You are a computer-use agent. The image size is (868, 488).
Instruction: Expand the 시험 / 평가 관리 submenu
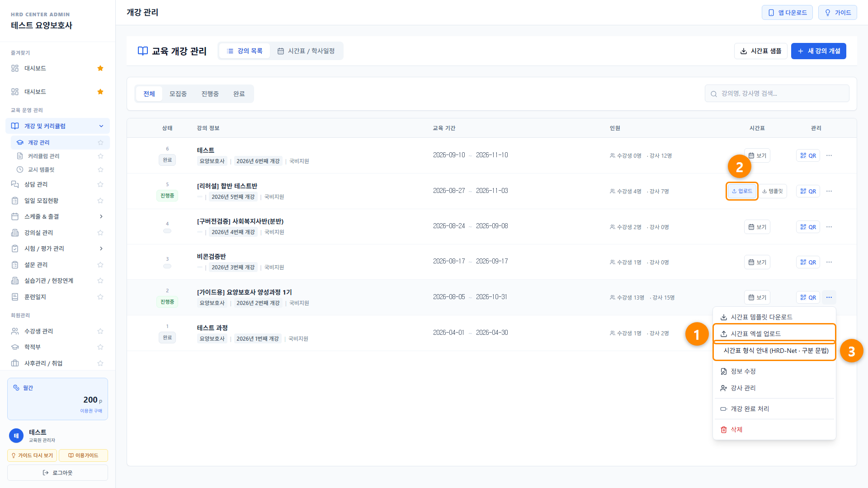[x=57, y=249]
